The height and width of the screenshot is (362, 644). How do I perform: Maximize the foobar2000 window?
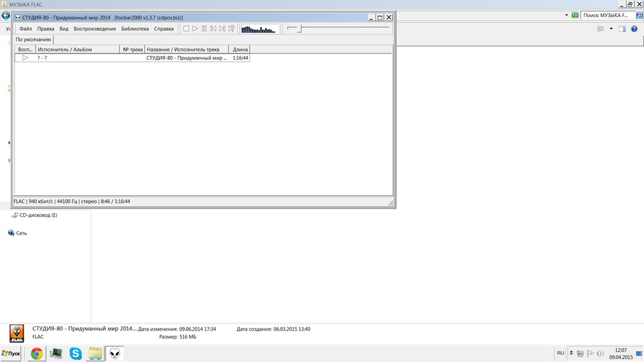click(380, 18)
